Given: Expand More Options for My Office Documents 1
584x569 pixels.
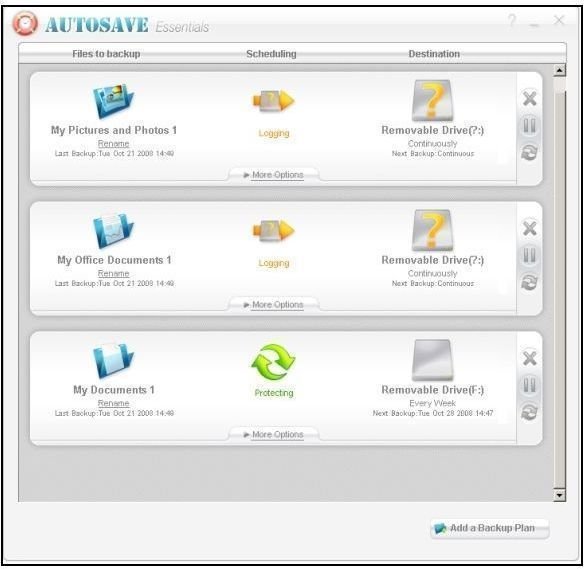Looking at the screenshot, I should [274, 305].
